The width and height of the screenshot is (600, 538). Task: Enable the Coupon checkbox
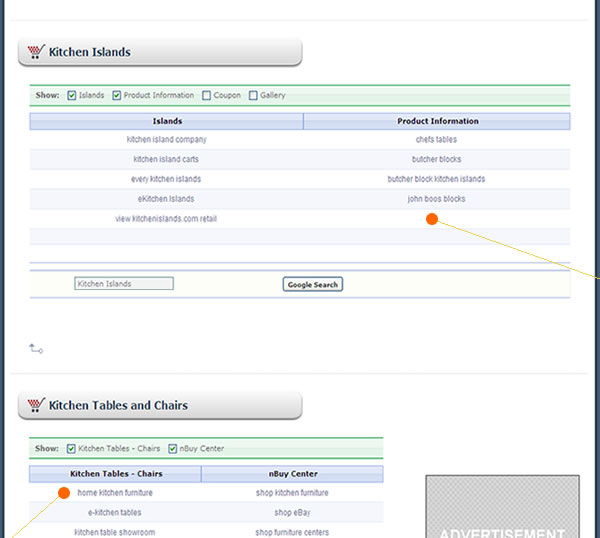tap(206, 96)
